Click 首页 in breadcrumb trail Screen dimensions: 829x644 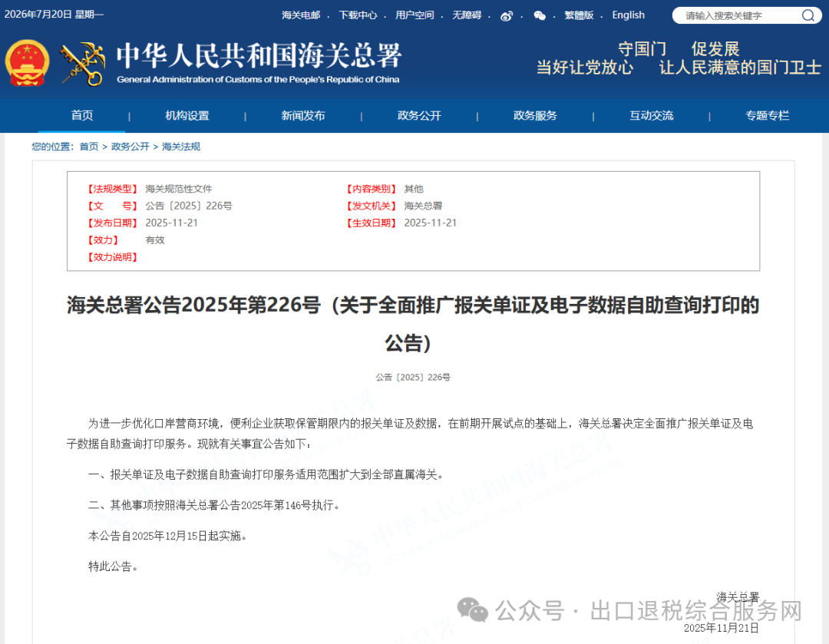pyautogui.click(x=89, y=147)
